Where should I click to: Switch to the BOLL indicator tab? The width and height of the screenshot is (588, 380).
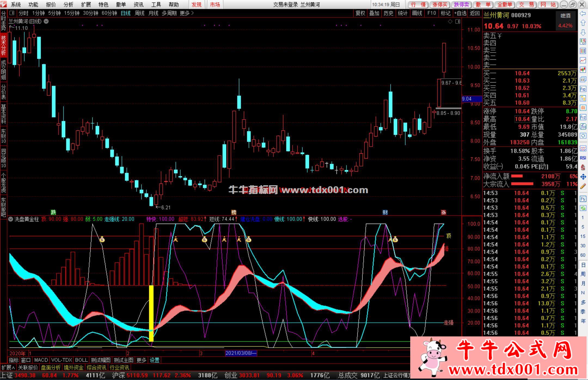(81, 360)
